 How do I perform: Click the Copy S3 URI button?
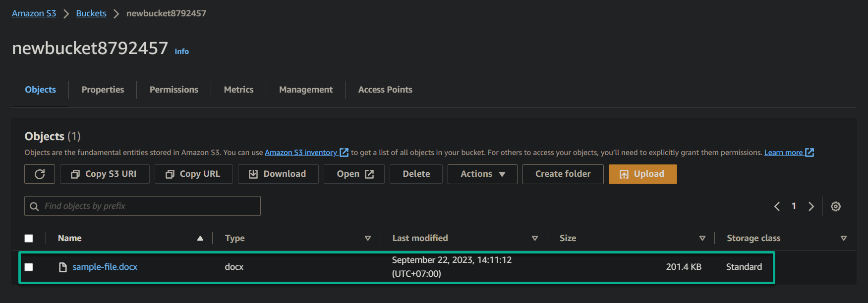[105, 174]
